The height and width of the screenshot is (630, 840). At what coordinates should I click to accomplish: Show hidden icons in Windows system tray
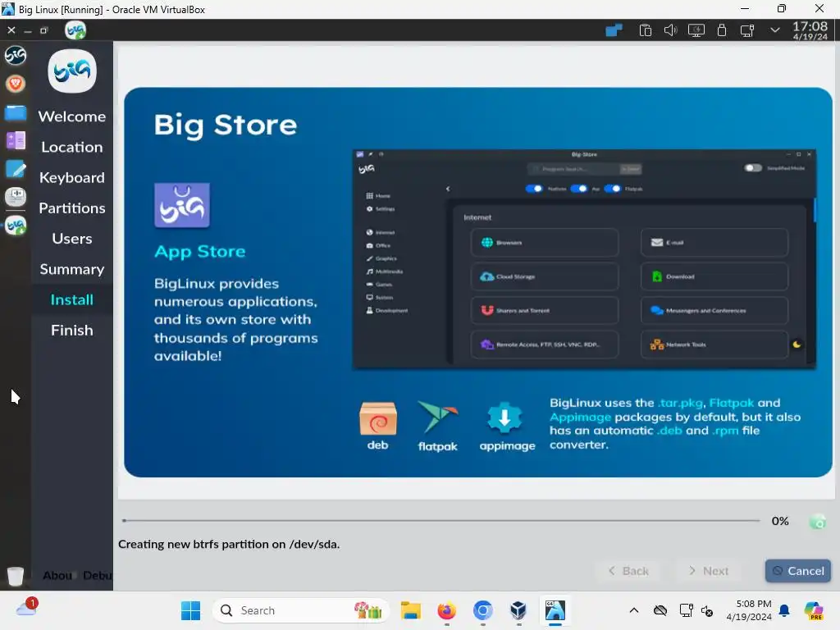click(x=634, y=610)
